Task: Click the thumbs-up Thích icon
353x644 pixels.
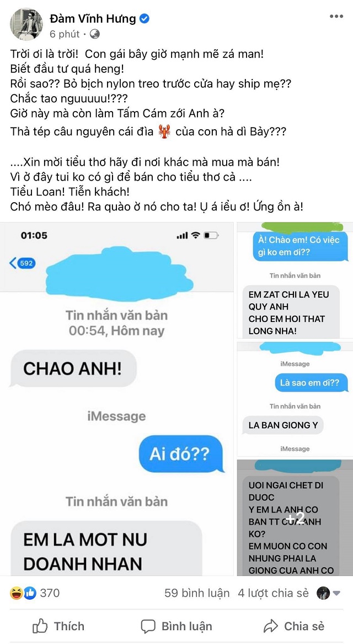Action: (x=40, y=626)
